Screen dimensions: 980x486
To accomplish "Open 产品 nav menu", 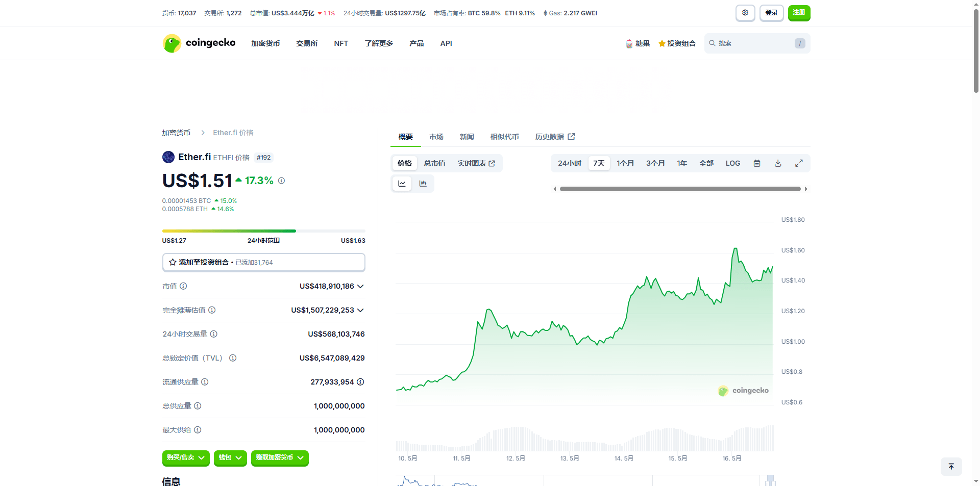I will (416, 43).
